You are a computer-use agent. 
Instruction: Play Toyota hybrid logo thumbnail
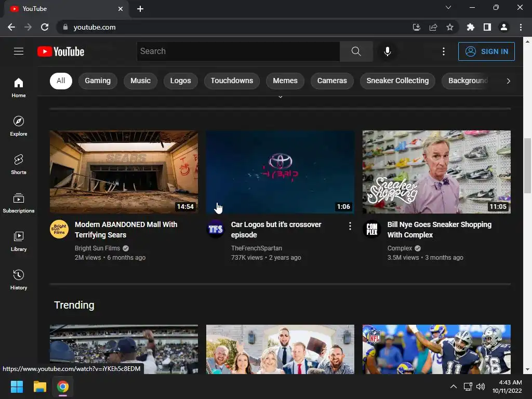(x=280, y=172)
